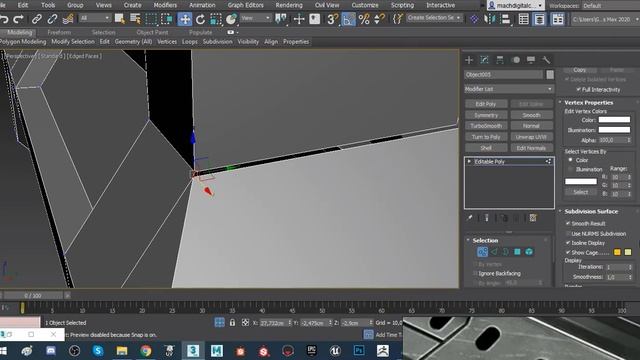Screen dimensions: 640x360
Task: Open the Utilities wrench panel tab
Action: pos(546,60)
